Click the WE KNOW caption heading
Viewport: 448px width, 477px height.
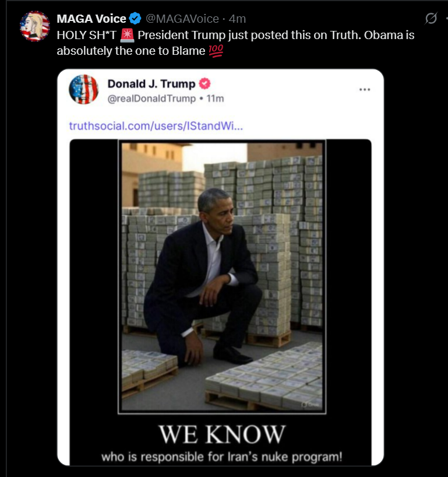coord(222,434)
